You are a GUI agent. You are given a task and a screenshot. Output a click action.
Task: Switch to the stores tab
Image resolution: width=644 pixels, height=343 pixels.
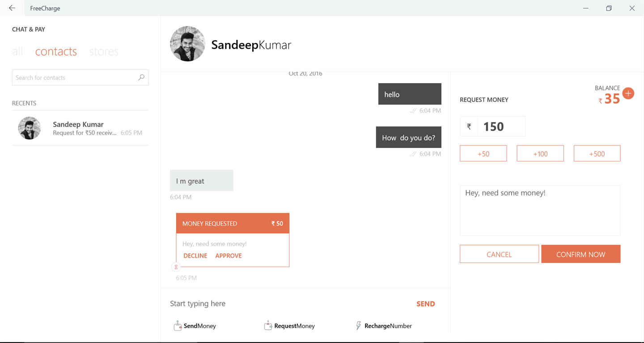tap(104, 51)
